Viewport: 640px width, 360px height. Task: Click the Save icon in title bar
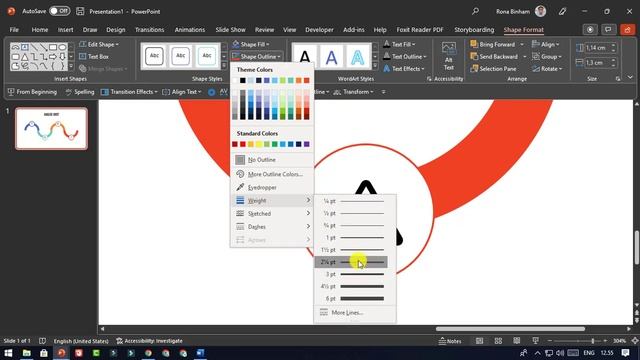coord(80,11)
